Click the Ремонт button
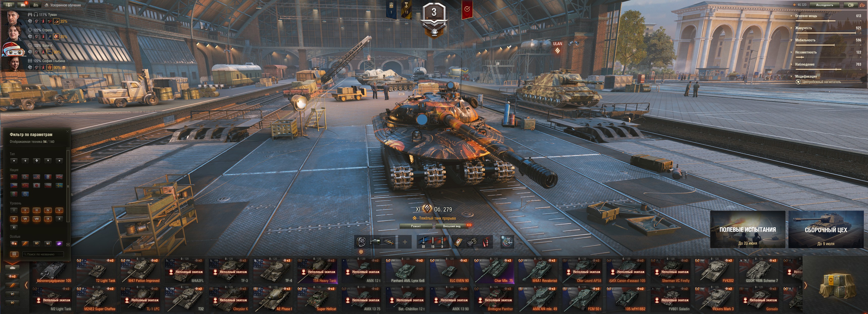 pos(416,226)
